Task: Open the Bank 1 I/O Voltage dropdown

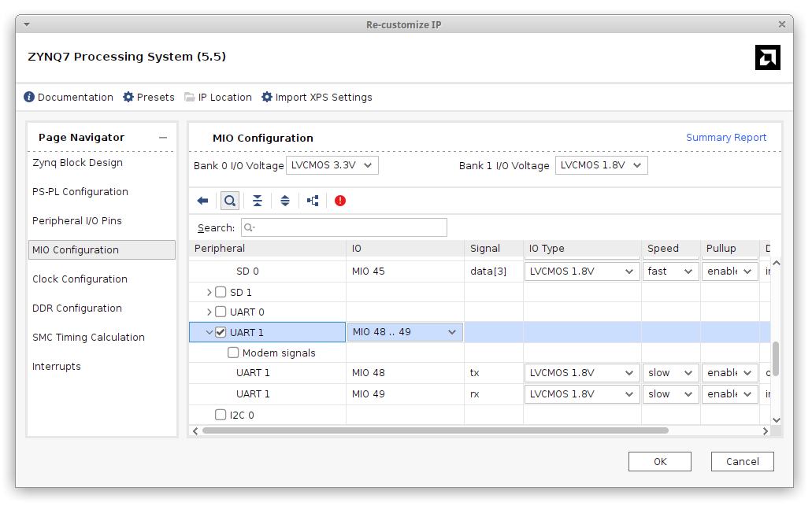Action: tap(601, 165)
